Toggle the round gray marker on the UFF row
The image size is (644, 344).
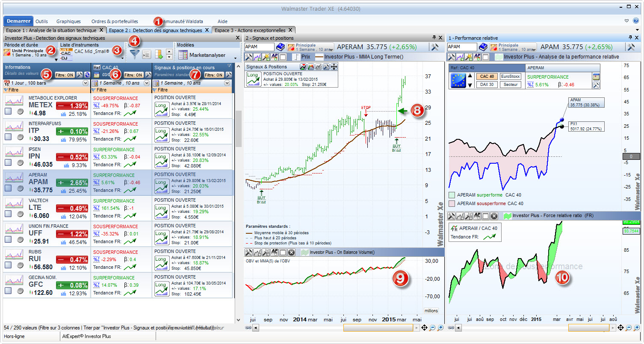click(x=20, y=240)
